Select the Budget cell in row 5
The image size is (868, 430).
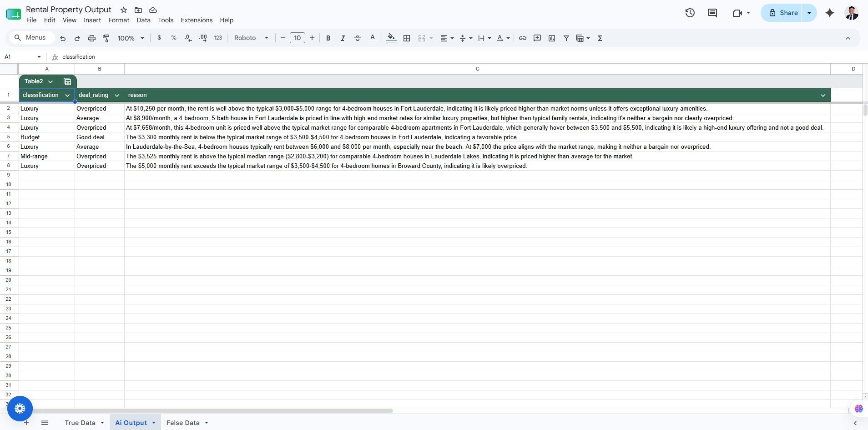click(47, 137)
